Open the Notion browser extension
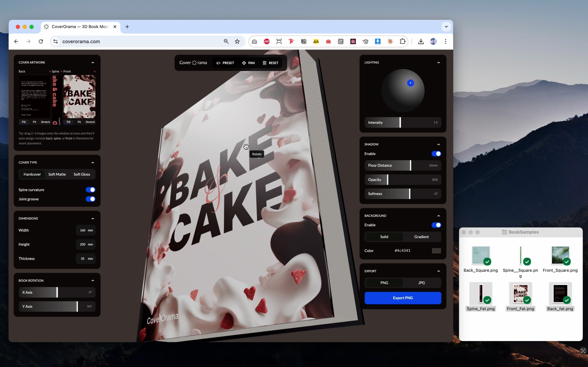This screenshot has height=367, width=588. point(304,41)
